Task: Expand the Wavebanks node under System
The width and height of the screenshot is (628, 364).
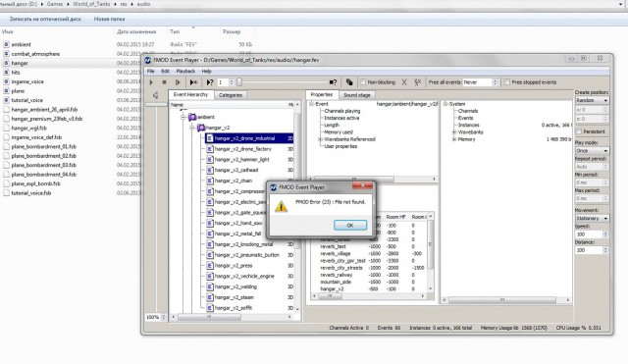Action: point(454,132)
